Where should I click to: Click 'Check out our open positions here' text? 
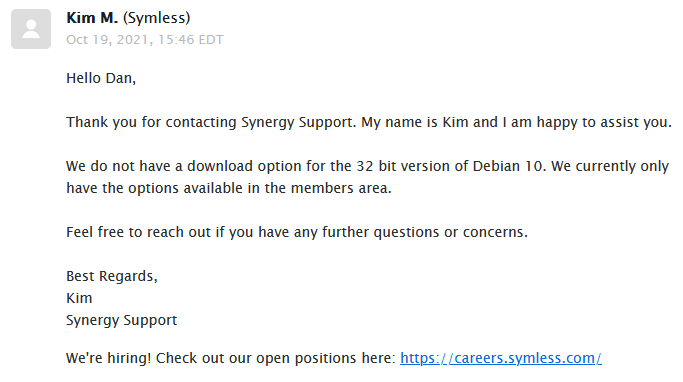point(275,358)
